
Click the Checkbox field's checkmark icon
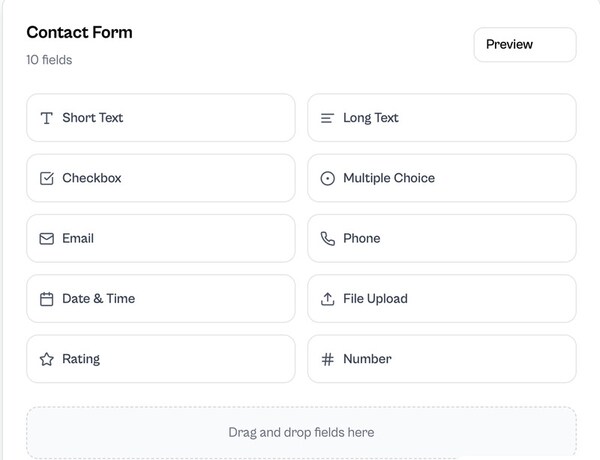pos(46,178)
